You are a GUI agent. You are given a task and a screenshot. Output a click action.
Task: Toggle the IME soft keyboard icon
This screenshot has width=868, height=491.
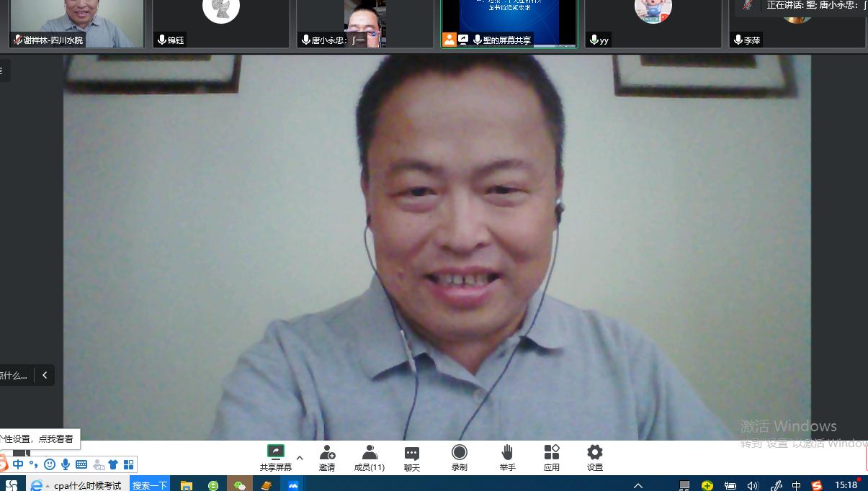point(81,464)
